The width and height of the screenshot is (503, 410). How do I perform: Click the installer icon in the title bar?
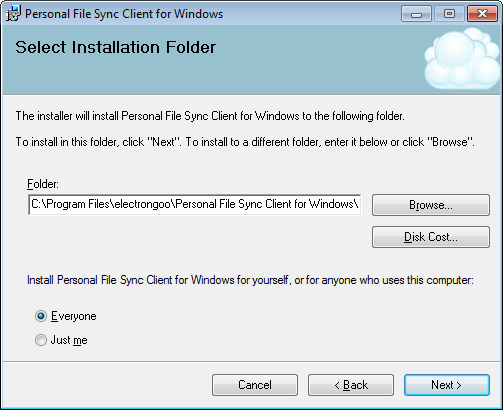click(x=13, y=14)
